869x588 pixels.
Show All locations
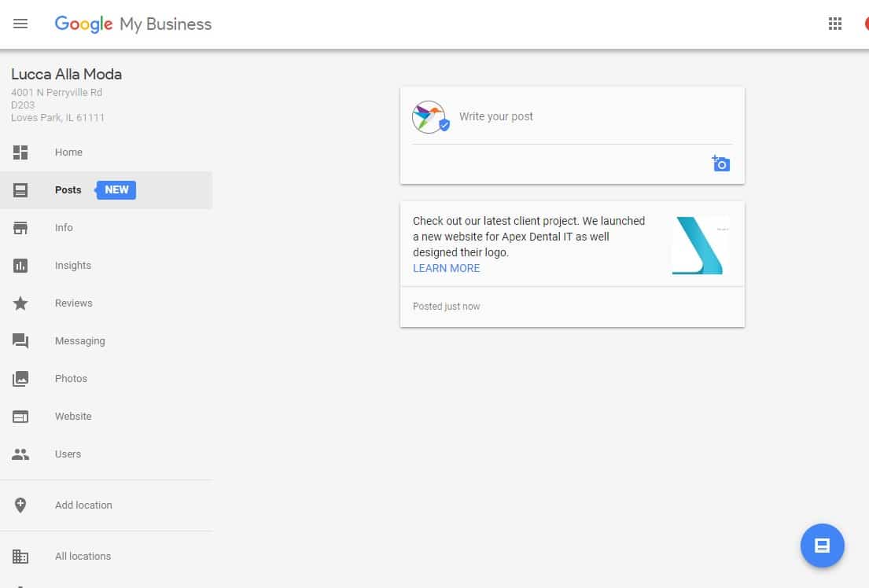pos(83,556)
